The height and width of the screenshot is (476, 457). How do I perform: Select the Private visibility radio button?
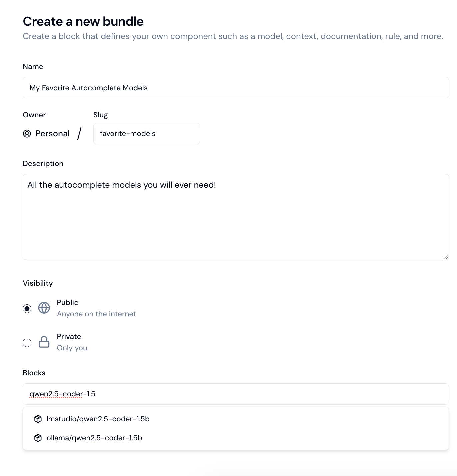pos(27,343)
